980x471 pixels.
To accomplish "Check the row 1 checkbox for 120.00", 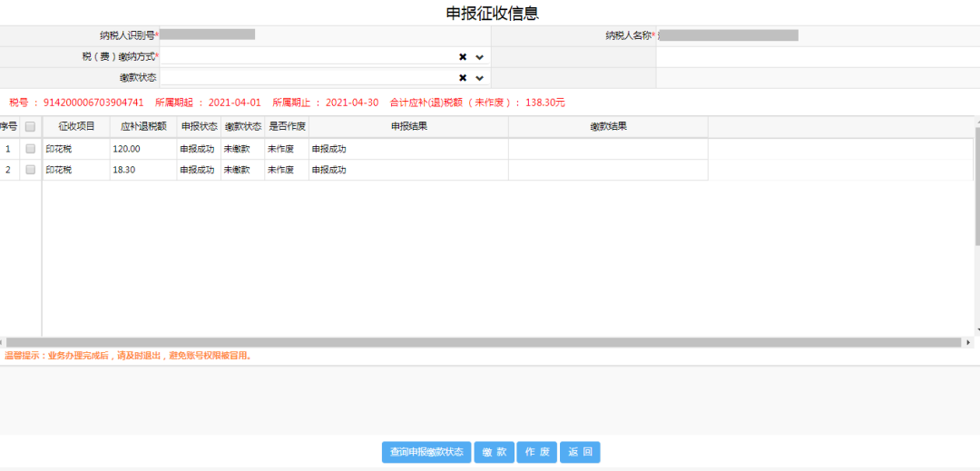I will pos(30,149).
